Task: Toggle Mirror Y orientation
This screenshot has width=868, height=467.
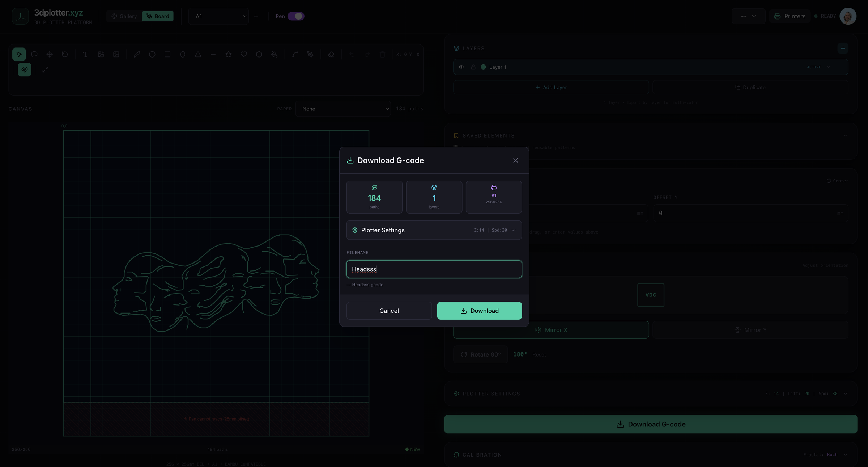Action: coord(750,330)
